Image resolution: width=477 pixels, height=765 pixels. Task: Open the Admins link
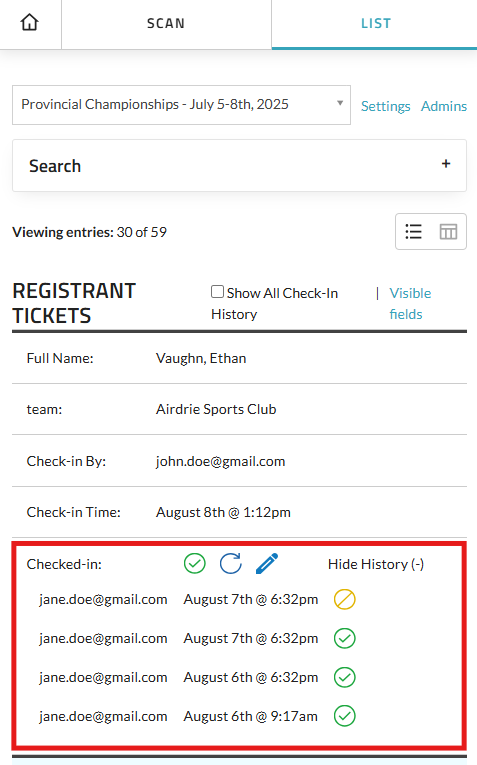click(444, 106)
